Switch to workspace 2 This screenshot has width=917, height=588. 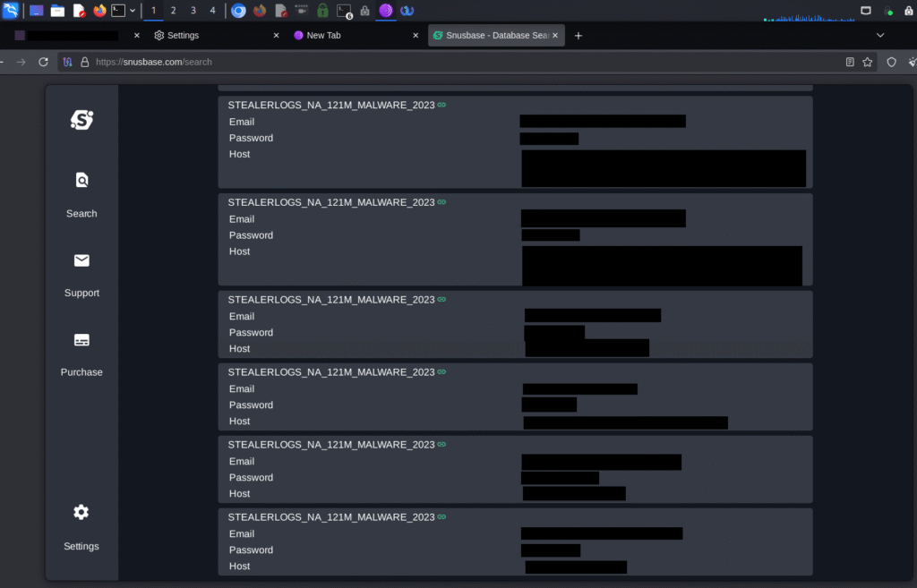pyautogui.click(x=173, y=11)
